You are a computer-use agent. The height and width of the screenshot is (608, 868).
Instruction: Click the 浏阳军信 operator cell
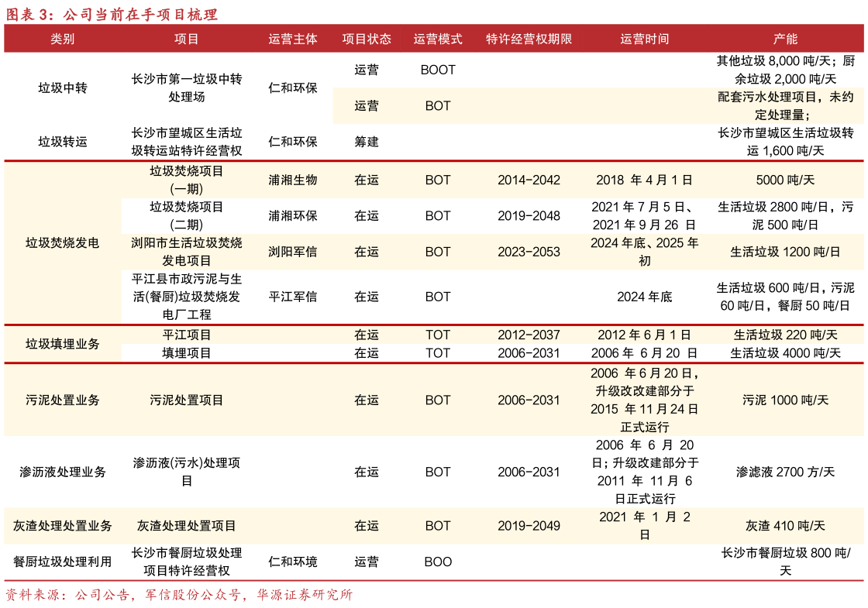[293, 251]
